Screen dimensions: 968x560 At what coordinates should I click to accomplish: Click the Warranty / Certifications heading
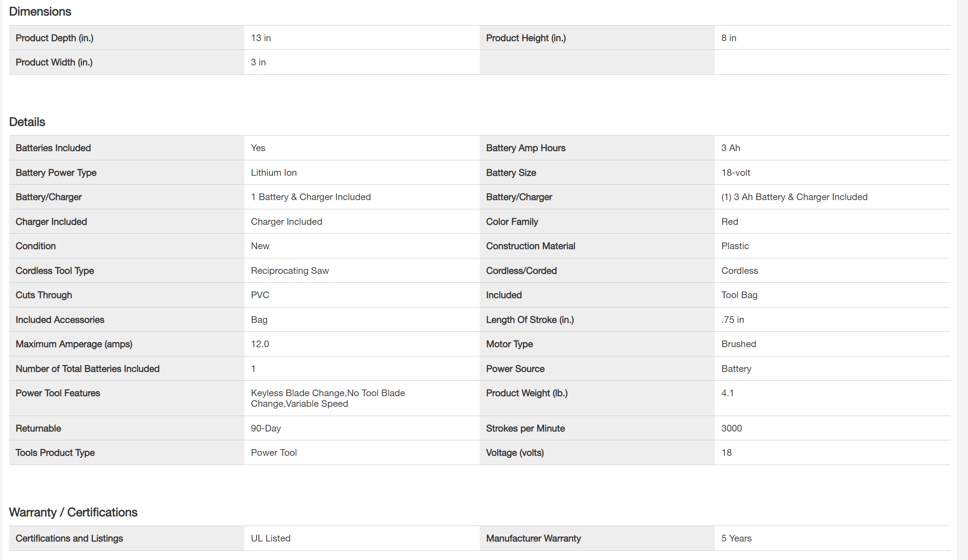coord(73,512)
